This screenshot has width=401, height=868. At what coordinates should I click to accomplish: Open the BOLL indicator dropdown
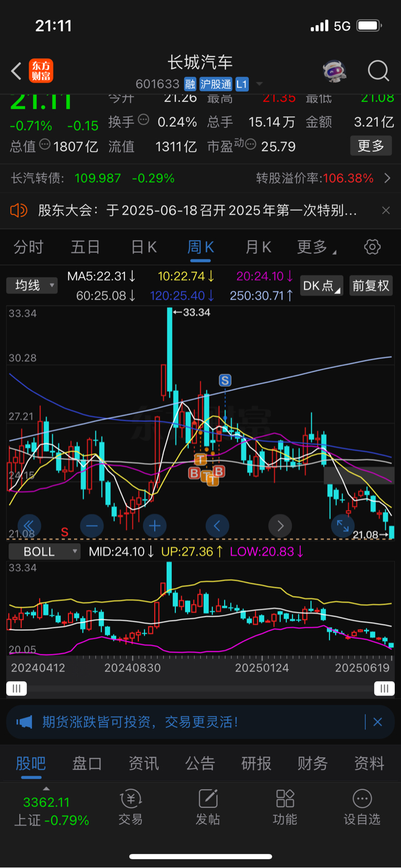44,552
